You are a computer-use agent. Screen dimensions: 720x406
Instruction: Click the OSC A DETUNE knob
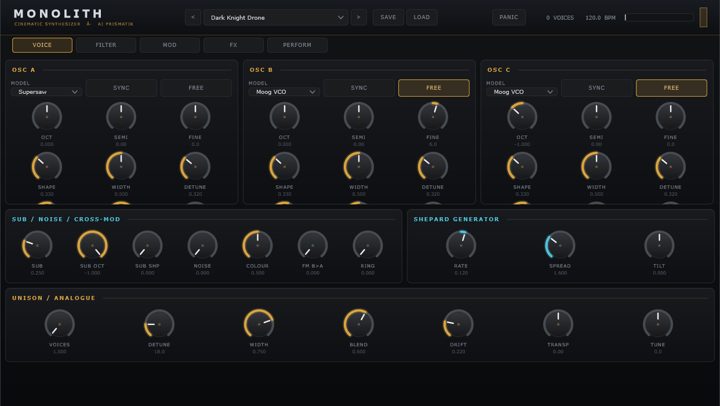(x=195, y=167)
